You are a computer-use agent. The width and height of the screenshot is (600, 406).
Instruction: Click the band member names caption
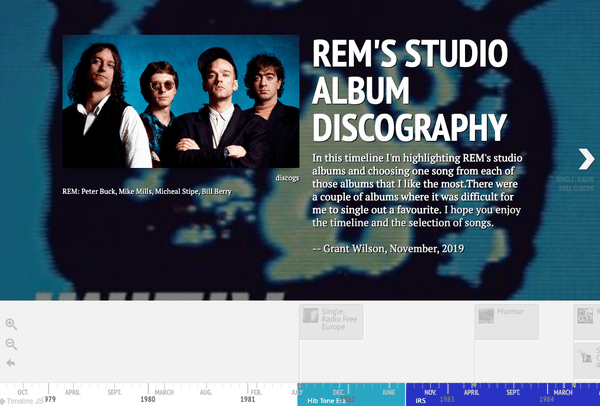(147, 191)
